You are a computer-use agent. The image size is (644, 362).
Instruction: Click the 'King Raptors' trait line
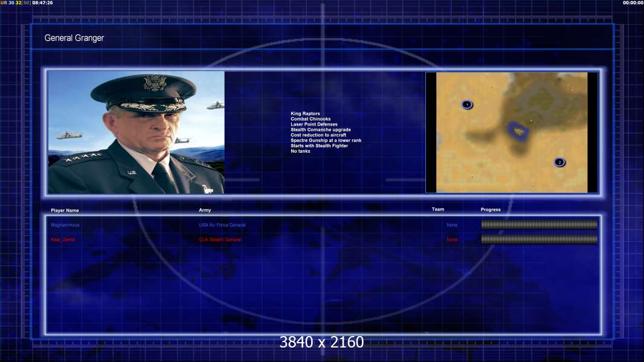(x=305, y=113)
